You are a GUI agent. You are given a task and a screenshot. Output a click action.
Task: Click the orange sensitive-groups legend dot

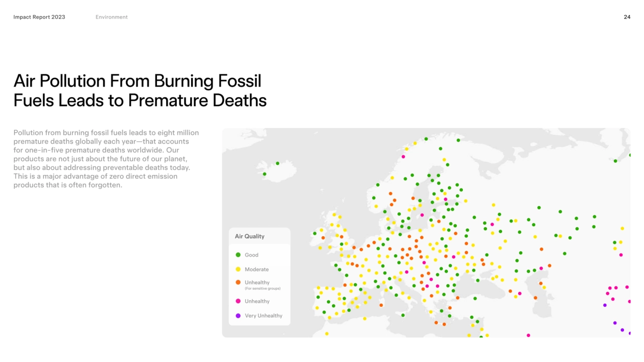click(238, 283)
